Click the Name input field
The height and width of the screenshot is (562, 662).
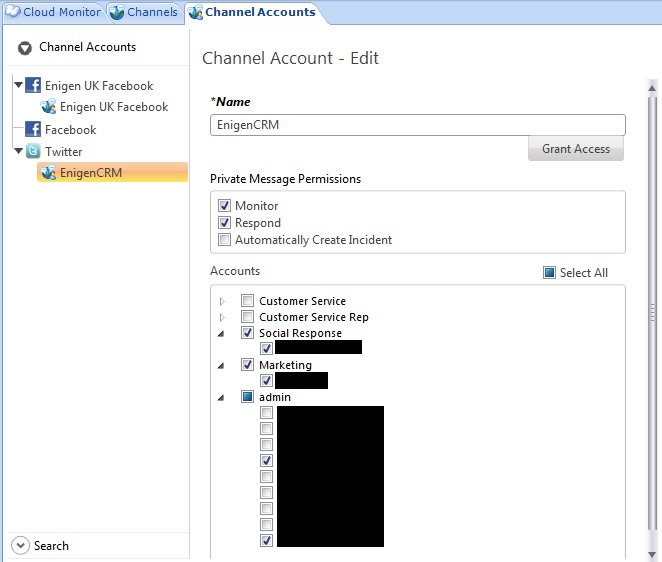417,125
